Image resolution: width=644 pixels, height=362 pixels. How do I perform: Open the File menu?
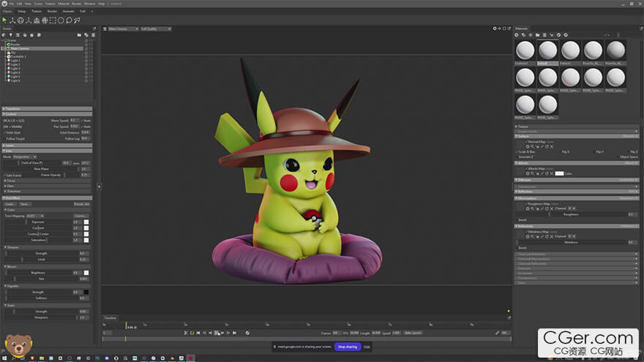point(12,4)
